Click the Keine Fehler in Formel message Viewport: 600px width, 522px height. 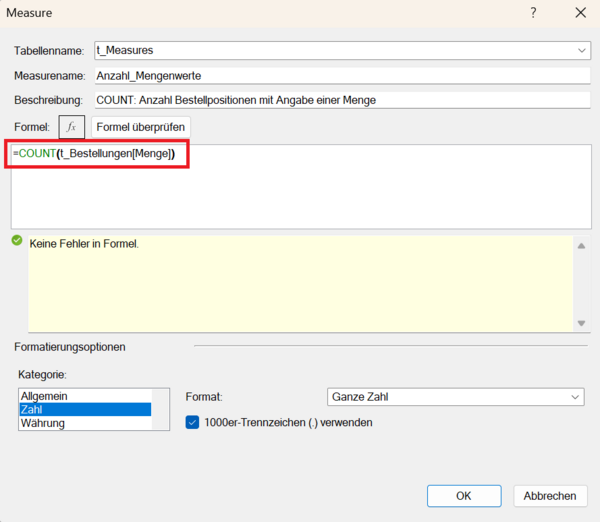tap(84, 243)
